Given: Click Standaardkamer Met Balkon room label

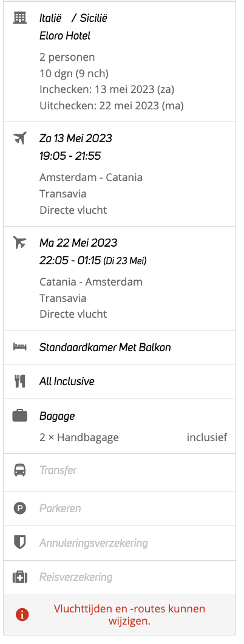Looking at the screenshot, I should 105,348.
